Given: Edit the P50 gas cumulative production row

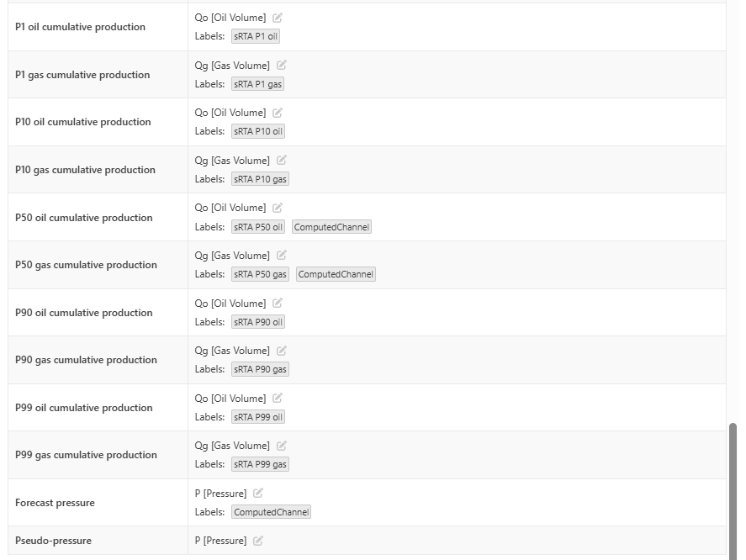Looking at the screenshot, I should (282, 256).
